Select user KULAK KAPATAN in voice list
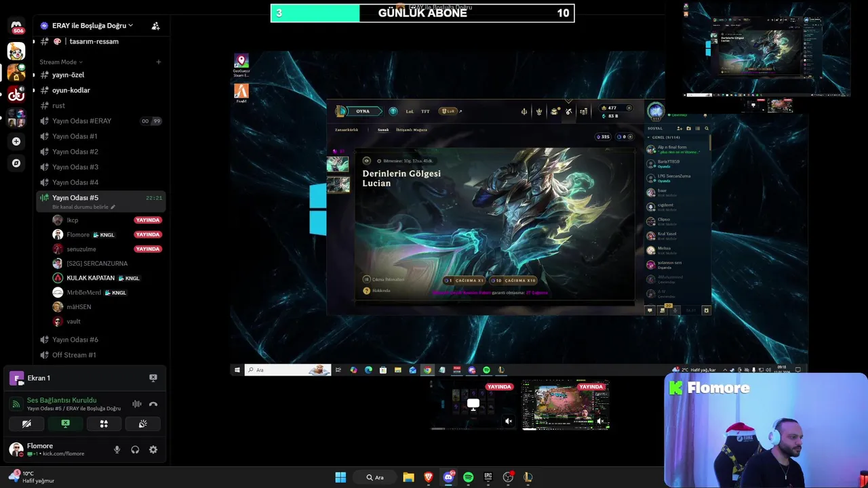Screen dimensions: 868x488 (x=107, y=278)
